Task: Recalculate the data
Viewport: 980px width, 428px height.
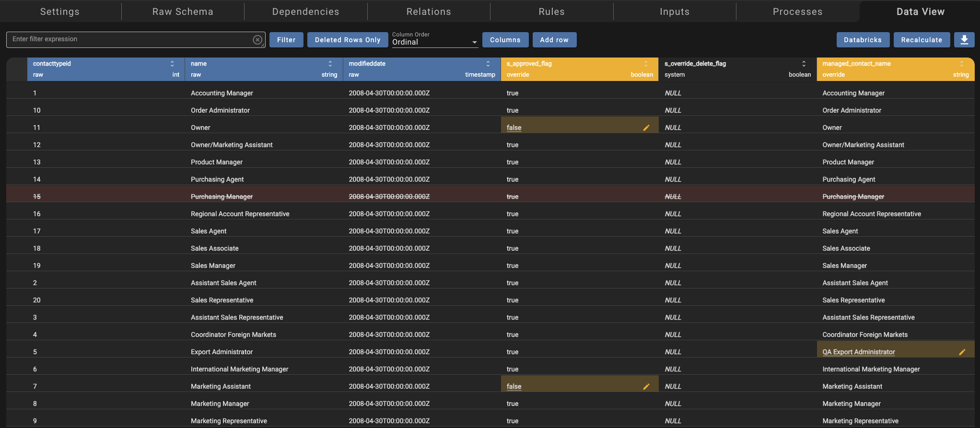Action: click(922, 40)
